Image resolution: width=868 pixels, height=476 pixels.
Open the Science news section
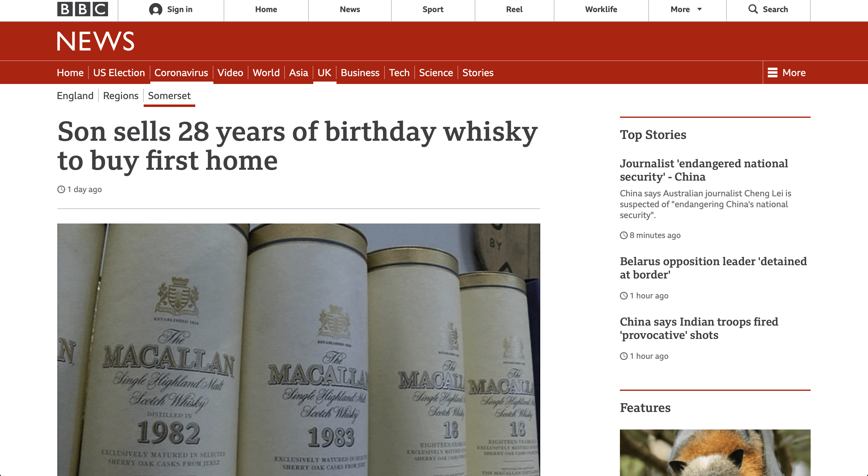pos(436,72)
